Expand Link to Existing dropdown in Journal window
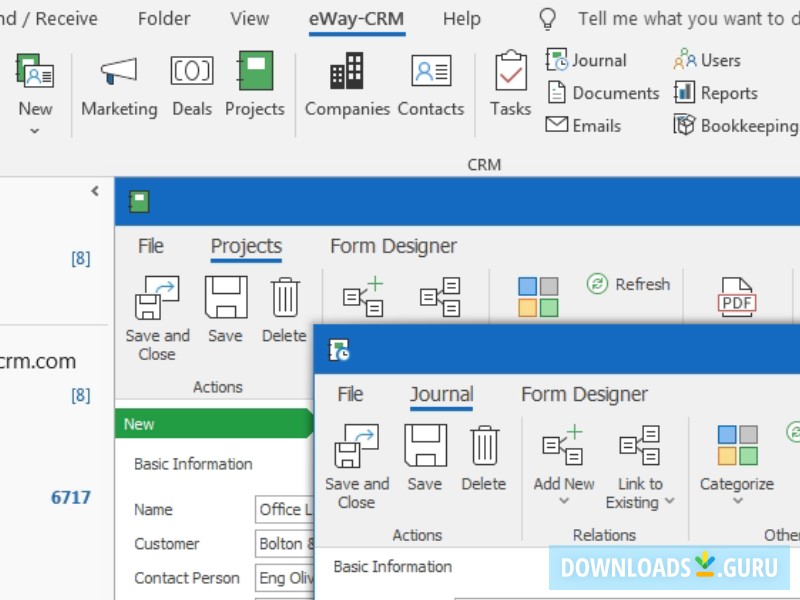The image size is (800, 600). click(670, 502)
